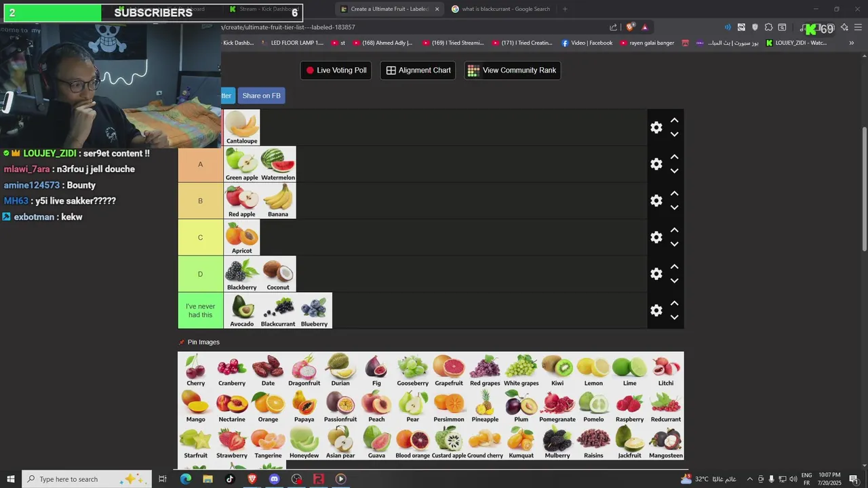Share tier list on FB
This screenshot has height=488, width=868.
point(261,96)
